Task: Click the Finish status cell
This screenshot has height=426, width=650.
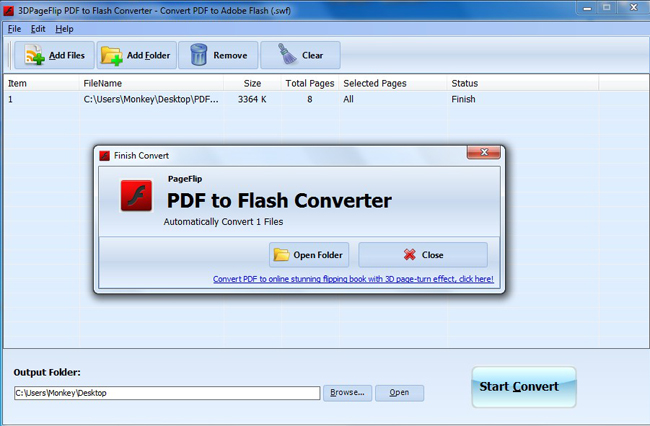Action: (x=463, y=99)
